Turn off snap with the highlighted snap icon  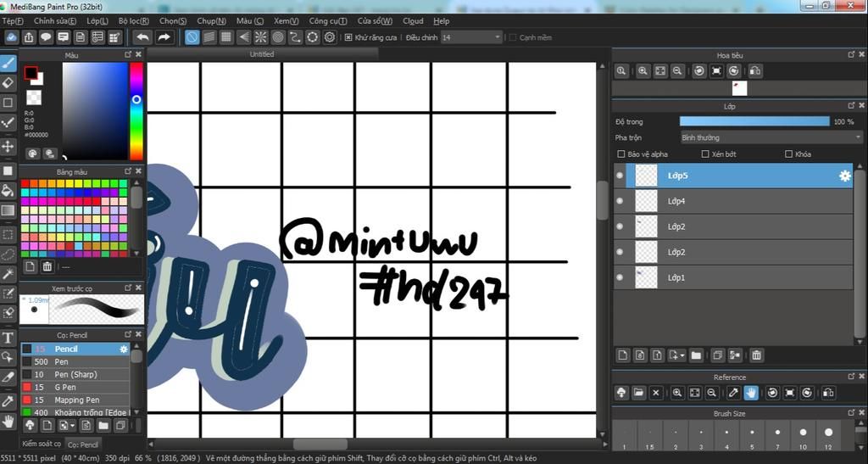(192, 37)
